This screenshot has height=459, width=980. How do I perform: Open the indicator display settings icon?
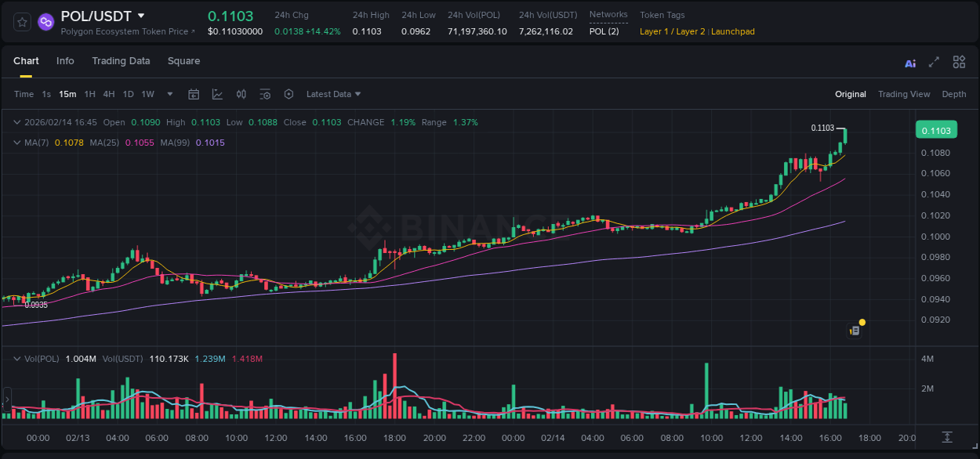click(x=265, y=94)
